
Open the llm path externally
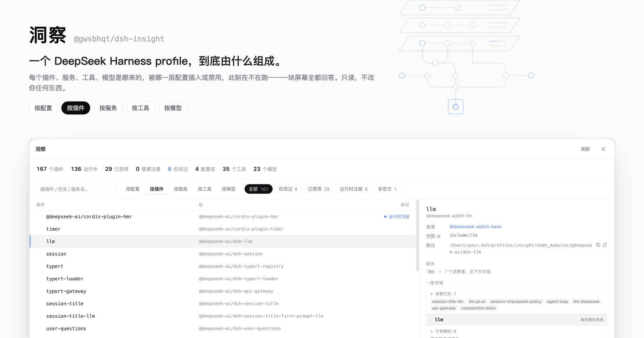pos(605,245)
